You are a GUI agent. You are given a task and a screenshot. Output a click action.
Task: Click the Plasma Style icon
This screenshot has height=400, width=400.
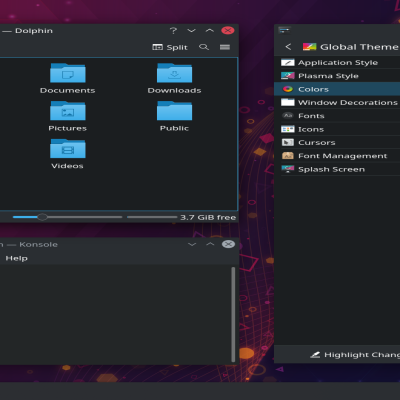click(x=288, y=76)
